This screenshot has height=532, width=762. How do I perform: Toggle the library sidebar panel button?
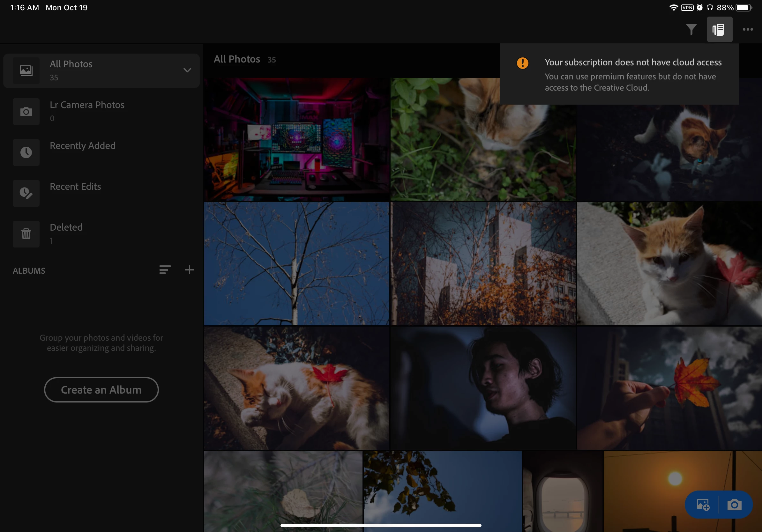[719, 30]
